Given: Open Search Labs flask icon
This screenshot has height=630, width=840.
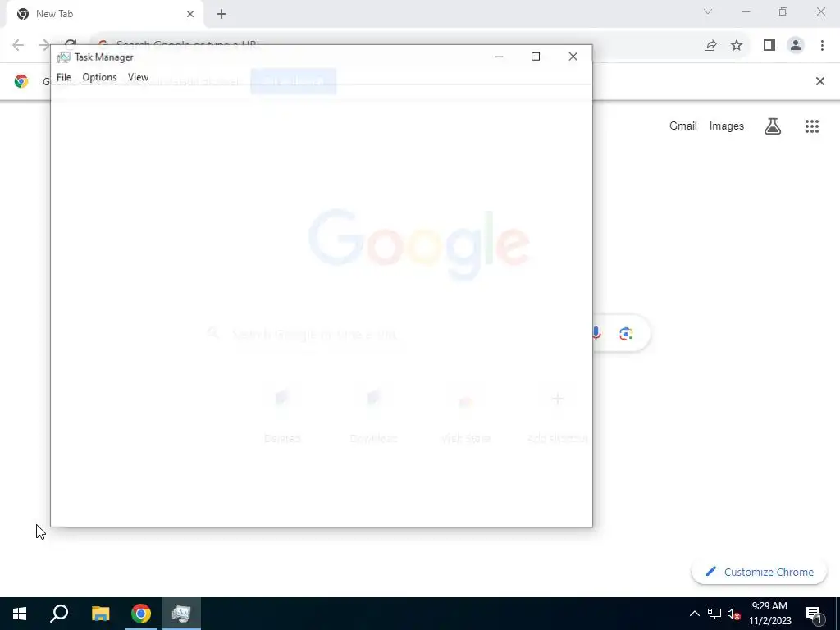Looking at the screenshot, I should point(773,126).
